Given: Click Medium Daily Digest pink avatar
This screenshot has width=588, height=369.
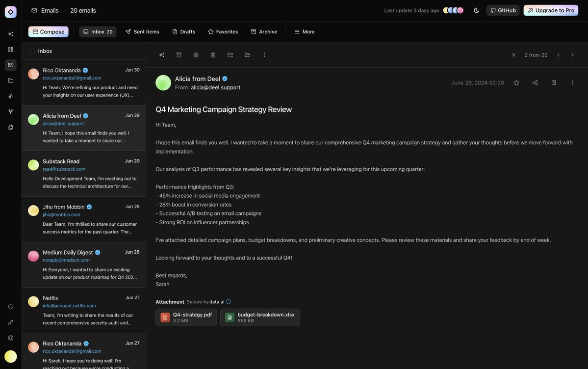Looking at the screenshot, I should (33, 256).
